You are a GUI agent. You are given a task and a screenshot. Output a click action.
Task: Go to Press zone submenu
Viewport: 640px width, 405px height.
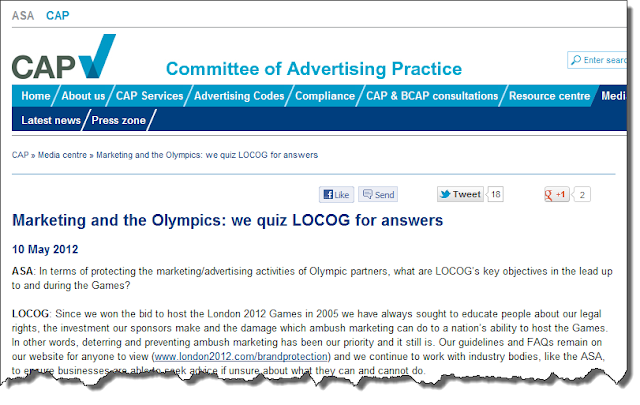click(118, 120)
